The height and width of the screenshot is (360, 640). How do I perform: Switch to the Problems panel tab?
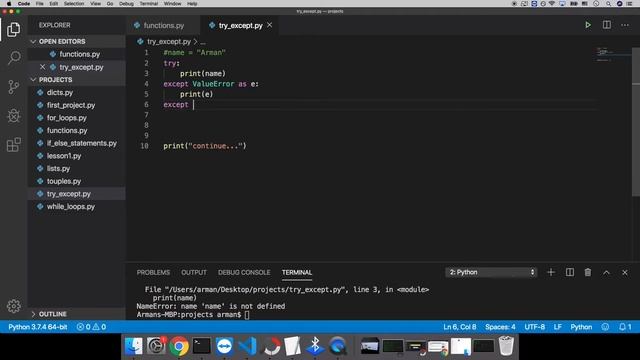coord(153,272)
